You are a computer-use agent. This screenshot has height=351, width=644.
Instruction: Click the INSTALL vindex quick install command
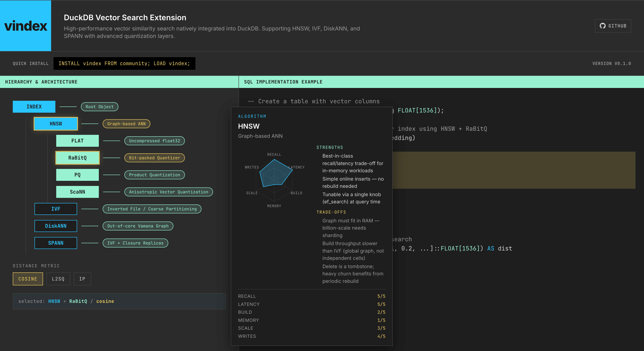(x=125, y=63)
